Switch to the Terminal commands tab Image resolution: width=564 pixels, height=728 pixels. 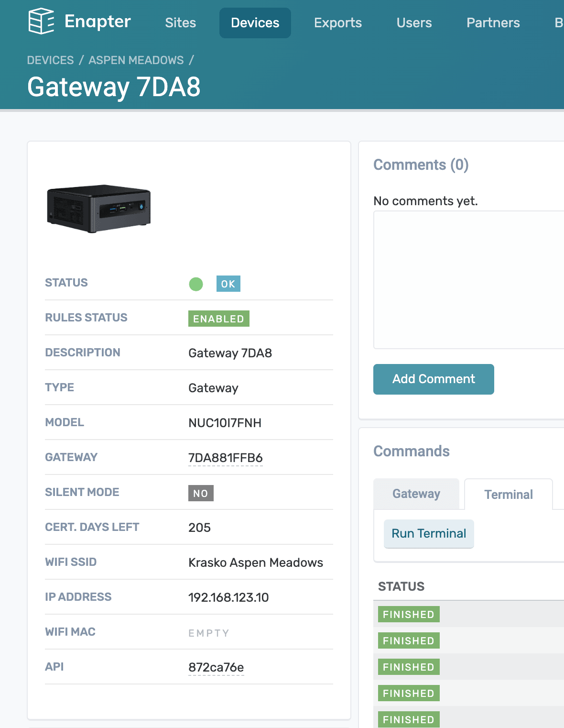click(508, 494)
